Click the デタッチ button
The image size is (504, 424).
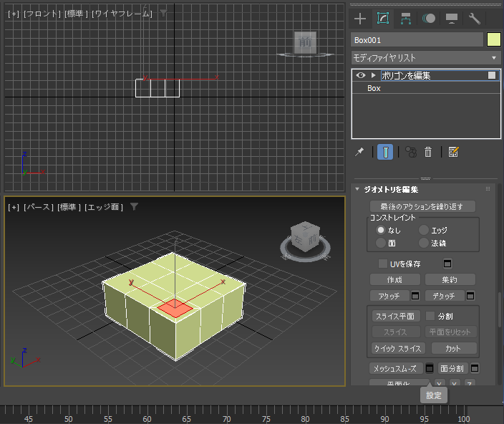coord(445,296)
